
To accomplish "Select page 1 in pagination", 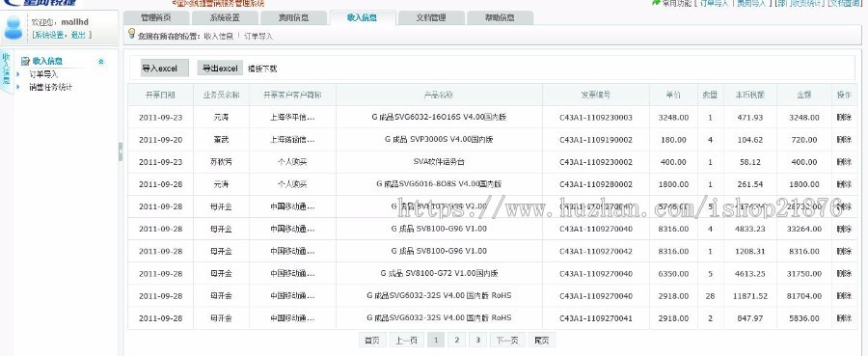I will click(436, 340).
